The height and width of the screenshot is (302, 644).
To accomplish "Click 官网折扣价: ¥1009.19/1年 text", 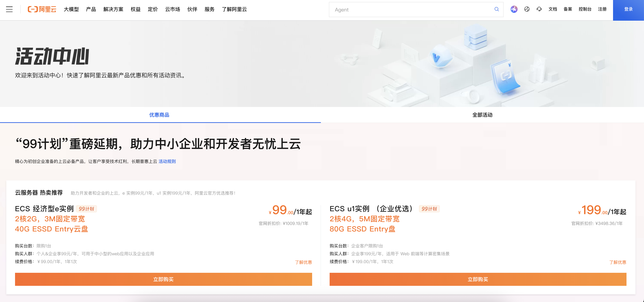I will (x=283, y=223).
